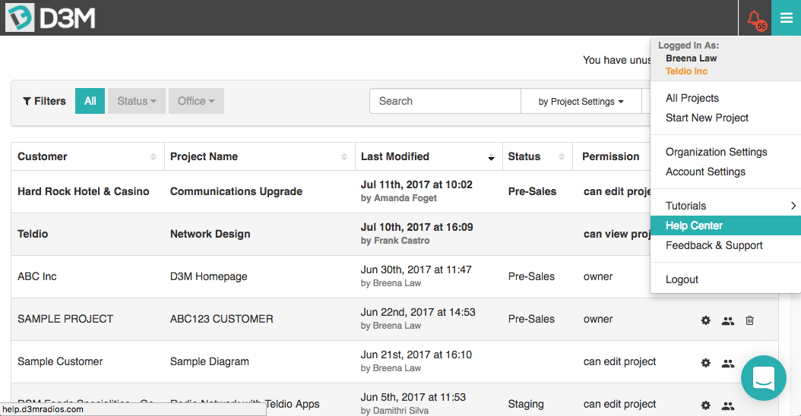Click 'by Amanda Foget' text
The height and width of the screenshot is (416, 801).
click(x=398, y=198)
